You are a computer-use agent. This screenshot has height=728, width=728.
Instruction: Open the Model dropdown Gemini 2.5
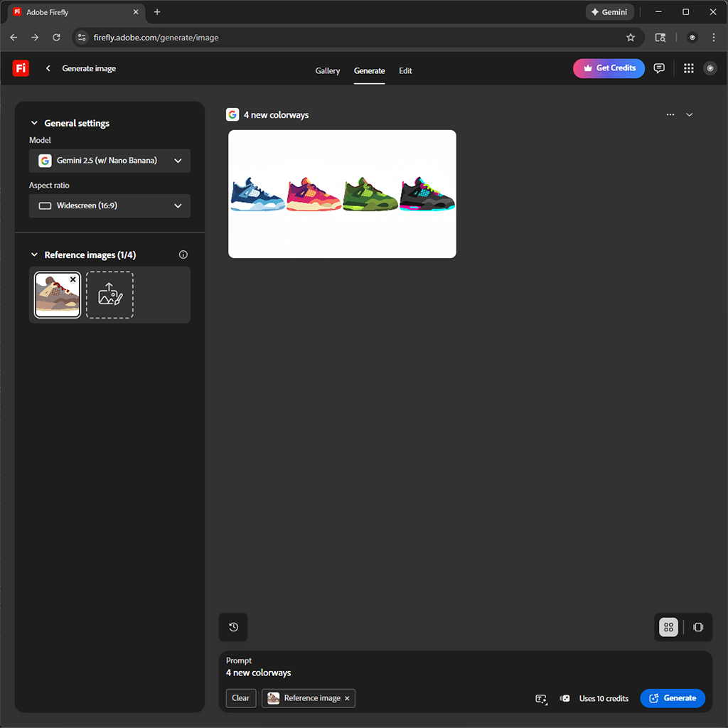pyautogui.click(x=109, y=161)
